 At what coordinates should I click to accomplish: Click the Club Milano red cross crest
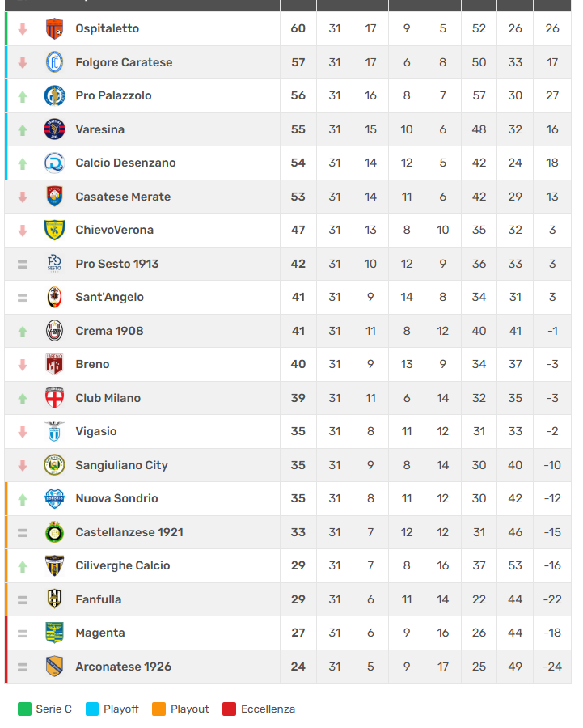point(54,398)
